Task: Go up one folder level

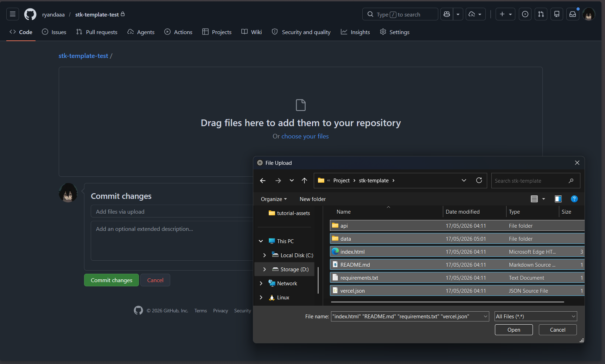Action: coord(305,181)
